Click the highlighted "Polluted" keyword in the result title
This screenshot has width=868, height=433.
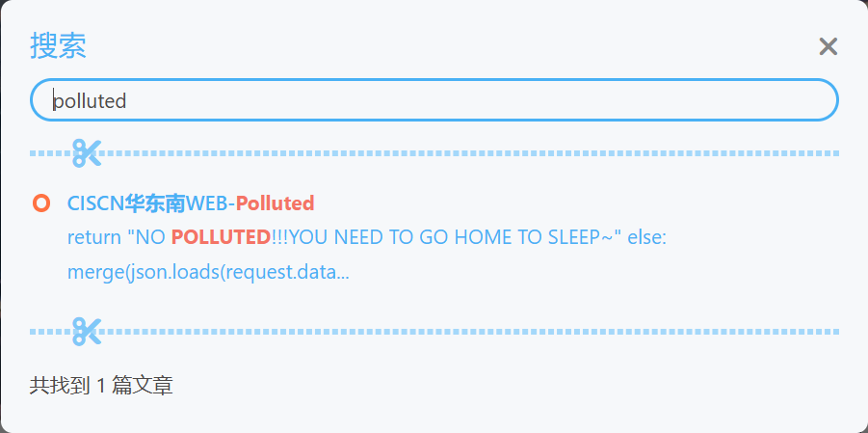276,203
